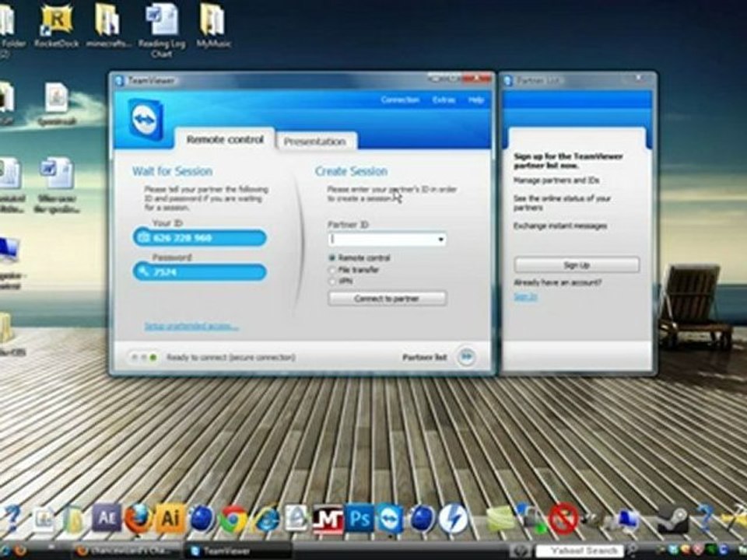Follow the Sign In link in Partner List
This screenshot has width=747, height=560.
525,296
